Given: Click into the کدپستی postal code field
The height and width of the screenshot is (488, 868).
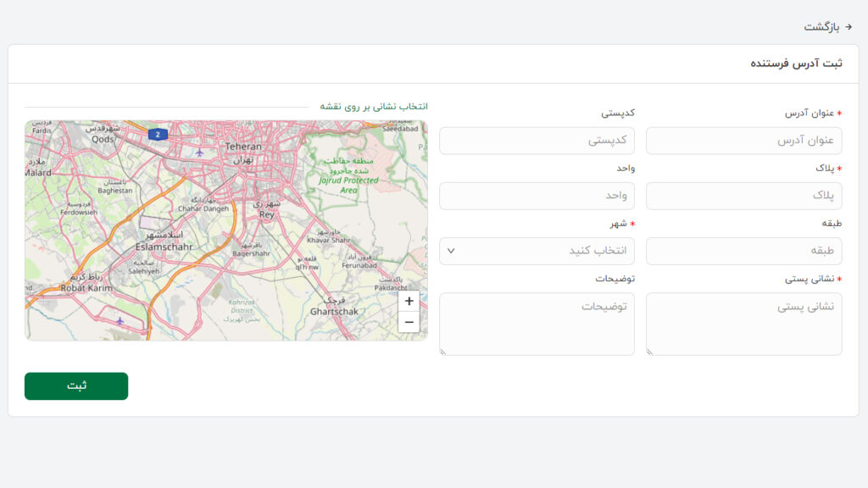Looking at the screenshot, I should pyautogui.click(x=537, y=141).
